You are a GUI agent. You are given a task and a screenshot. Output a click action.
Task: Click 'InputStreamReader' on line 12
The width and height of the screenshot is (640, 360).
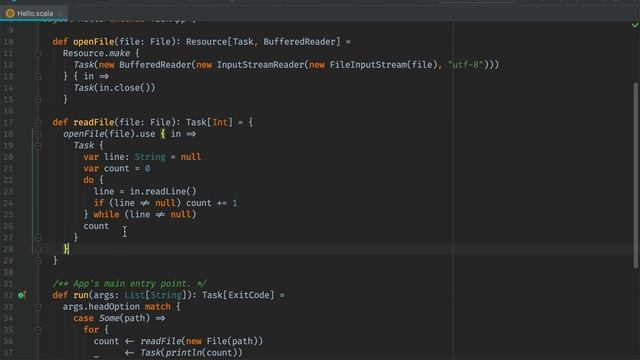[x=260, y=64]
